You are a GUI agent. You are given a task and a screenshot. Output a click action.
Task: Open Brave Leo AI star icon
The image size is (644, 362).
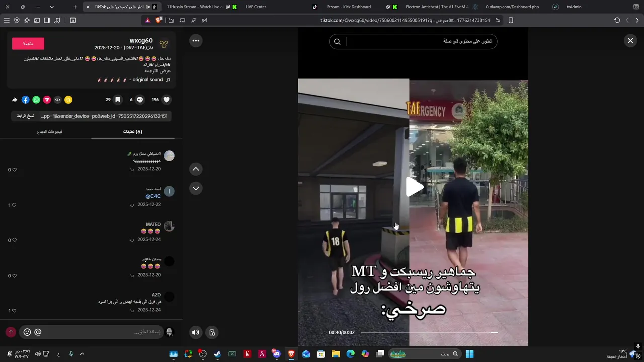coord(27,20)
